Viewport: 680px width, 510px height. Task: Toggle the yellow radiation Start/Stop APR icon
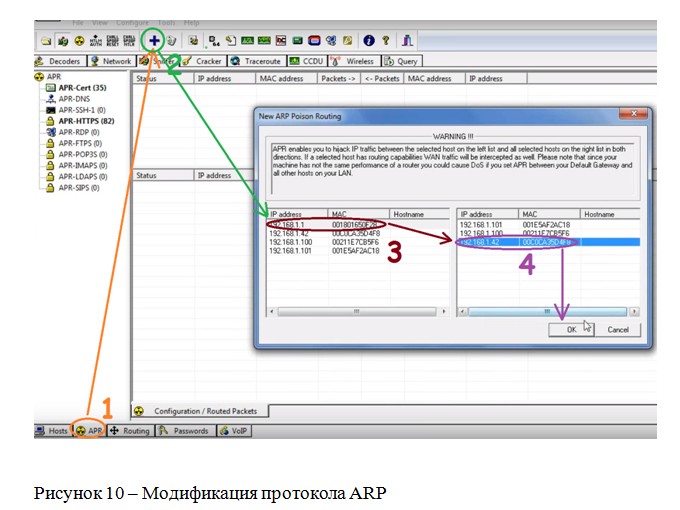[79, 41]
